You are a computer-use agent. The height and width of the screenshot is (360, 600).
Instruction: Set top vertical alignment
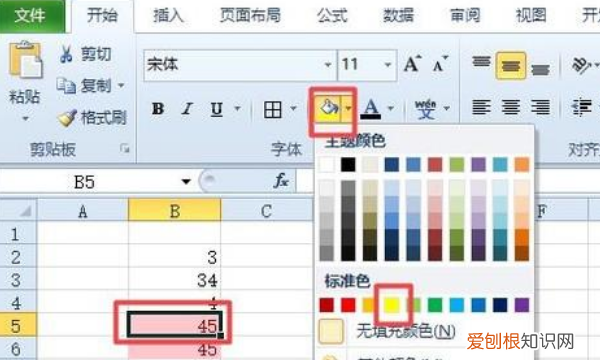tap(481, 62)
